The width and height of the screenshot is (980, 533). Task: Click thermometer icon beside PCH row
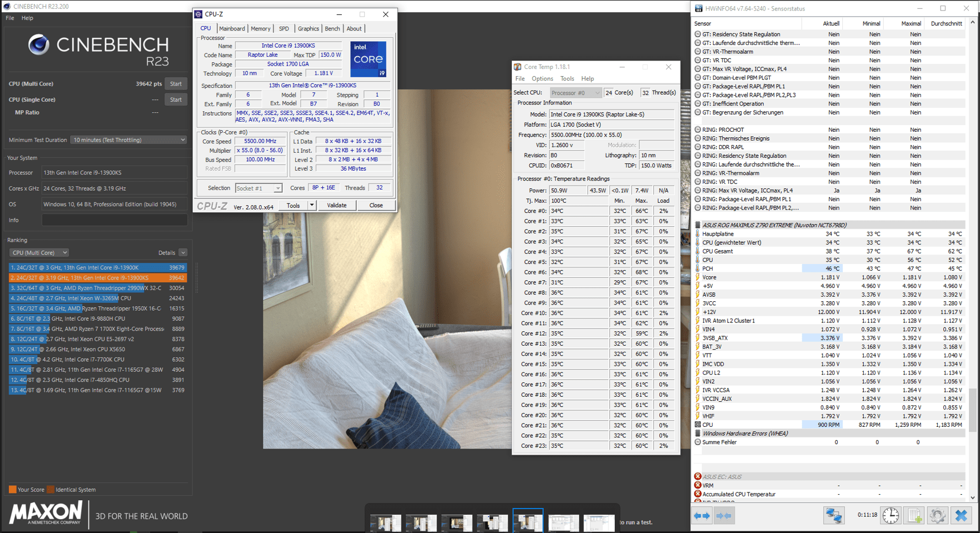pos(698,268)
